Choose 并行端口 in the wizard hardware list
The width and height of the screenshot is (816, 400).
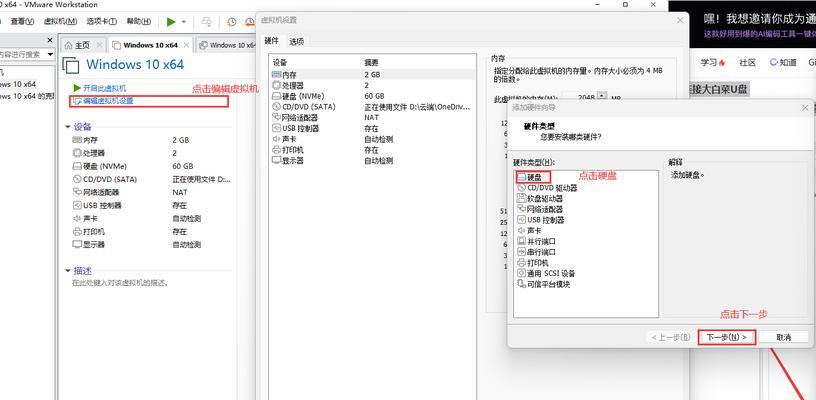click(536, 241)
